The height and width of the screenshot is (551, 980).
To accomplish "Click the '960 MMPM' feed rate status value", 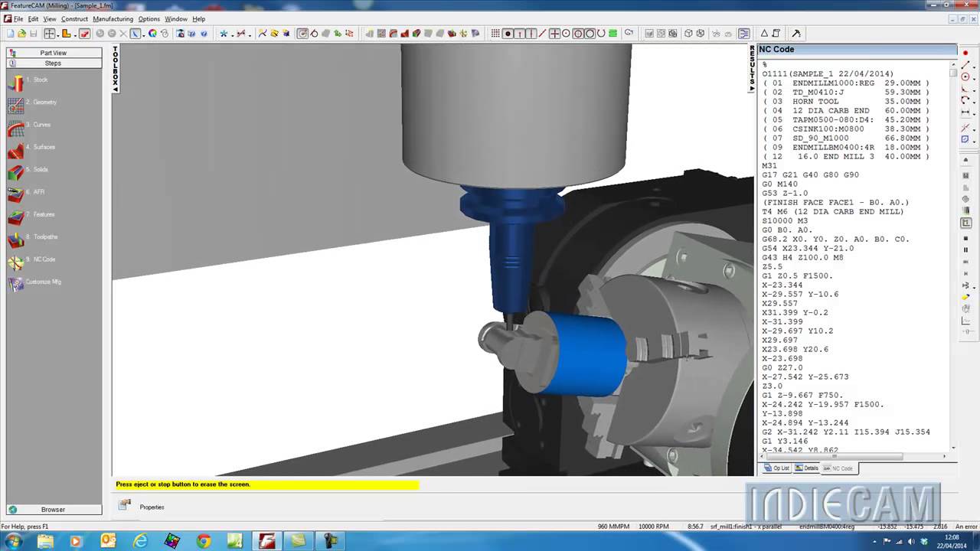I will pos(613,527).
